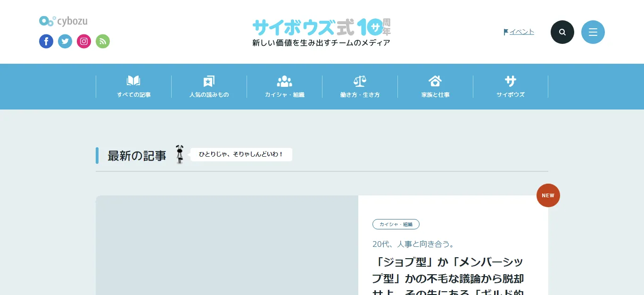The image size is (644, 295).
Task: Open the Instagram icon link
Action: click(x=84, y=42)
